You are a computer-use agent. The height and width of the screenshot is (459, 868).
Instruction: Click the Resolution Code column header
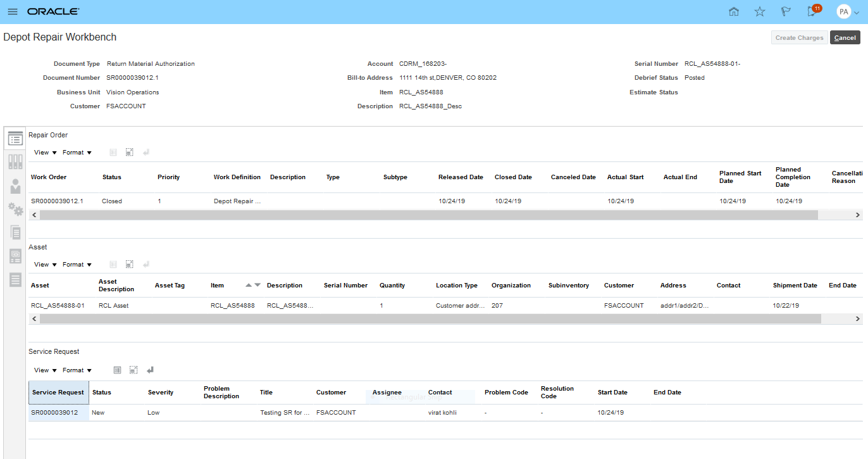(x=557, y=393)
